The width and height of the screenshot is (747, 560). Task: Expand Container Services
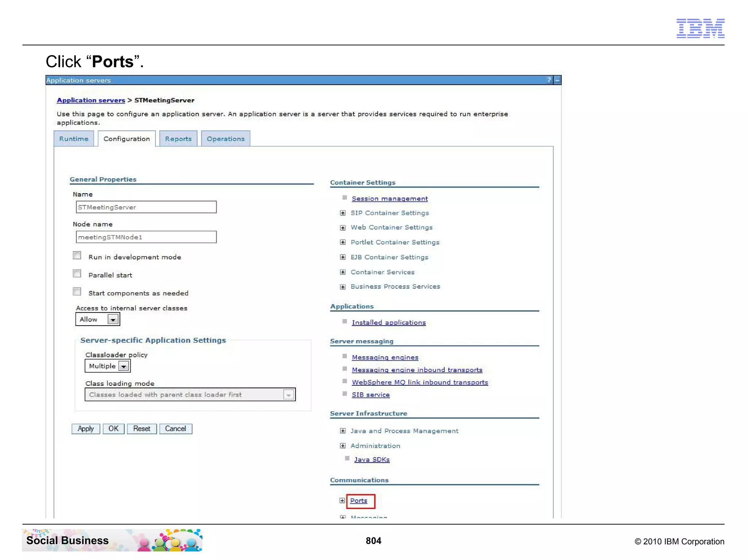(x=343, y=272)
